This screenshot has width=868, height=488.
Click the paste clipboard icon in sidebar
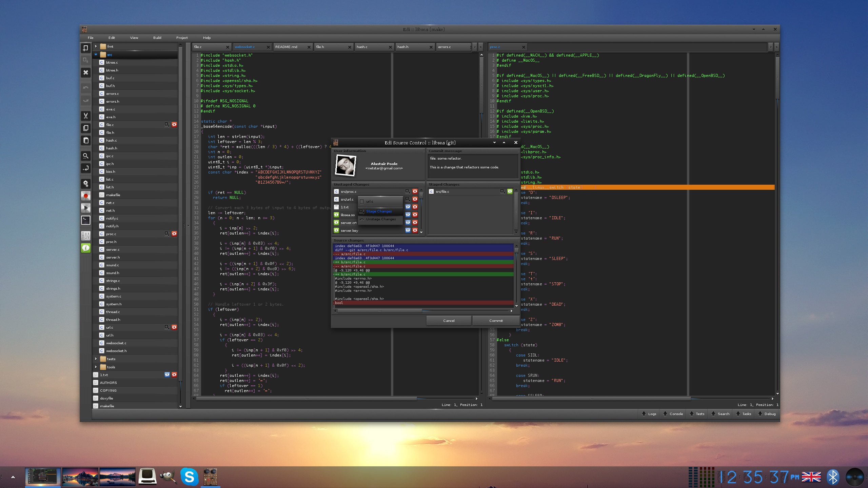point(86,140)
